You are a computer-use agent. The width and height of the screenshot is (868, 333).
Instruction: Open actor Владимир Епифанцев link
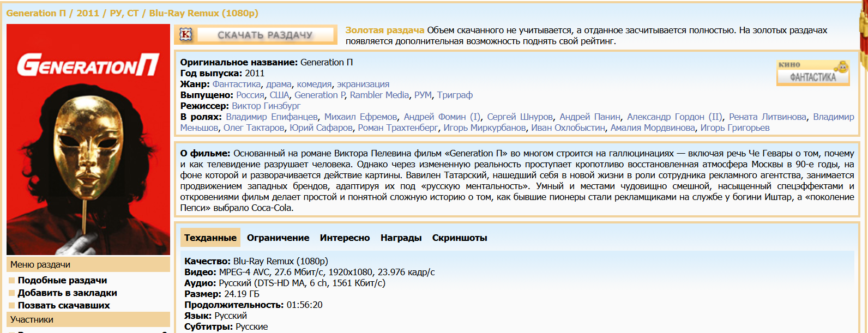click(x=272, y=117)
